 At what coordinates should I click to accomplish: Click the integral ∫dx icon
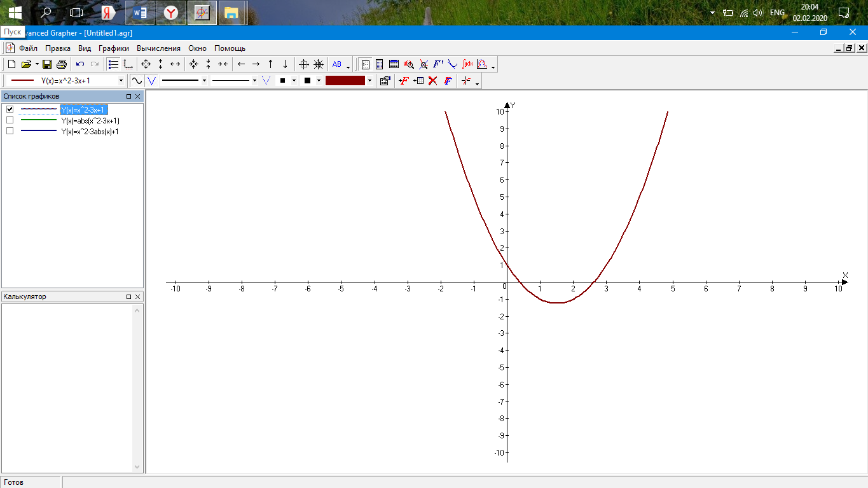tap(467, 64)
